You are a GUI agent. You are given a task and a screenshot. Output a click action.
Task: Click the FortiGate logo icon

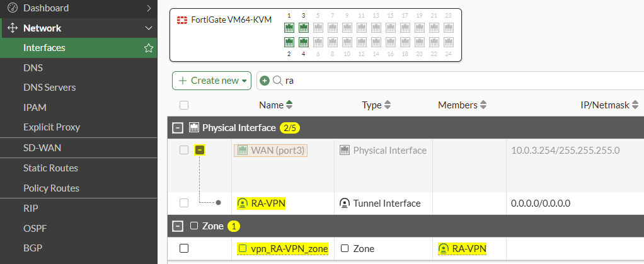tap(182, 20)
